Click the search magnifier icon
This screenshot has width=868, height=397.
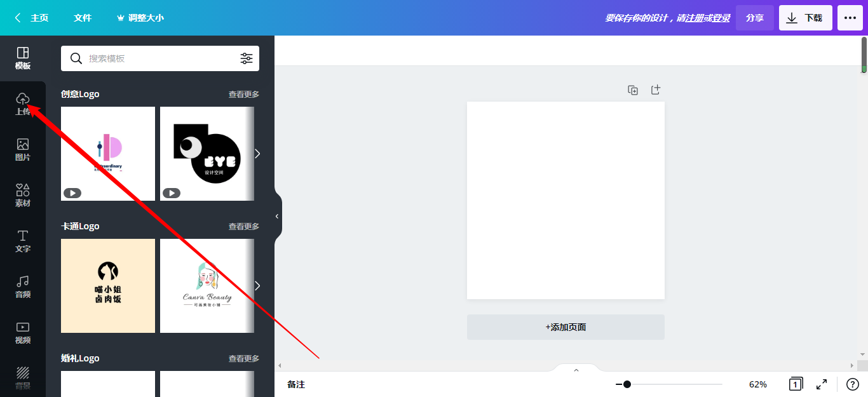tap(76, 58)
